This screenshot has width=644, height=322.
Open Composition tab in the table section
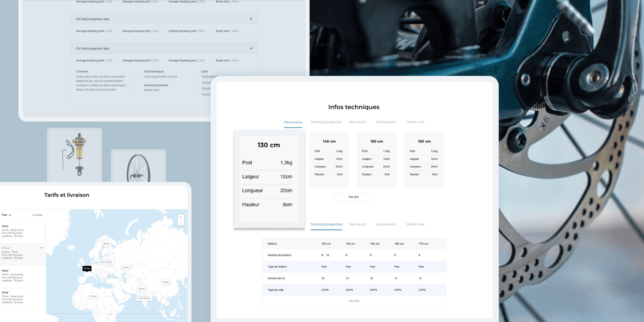pos(386,224)
